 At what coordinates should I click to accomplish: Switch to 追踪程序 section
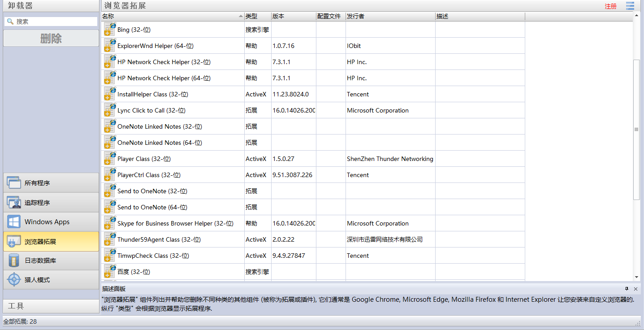coord(51,202)
